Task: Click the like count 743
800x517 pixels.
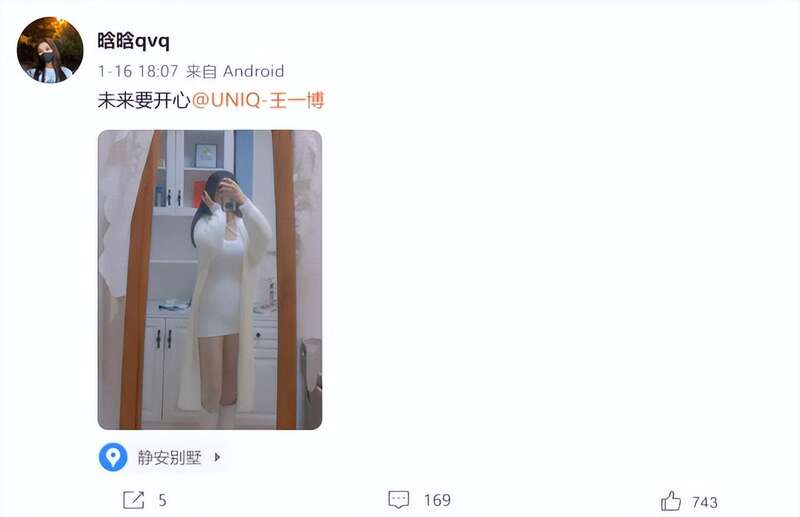Action: click(x=705, y=502)
